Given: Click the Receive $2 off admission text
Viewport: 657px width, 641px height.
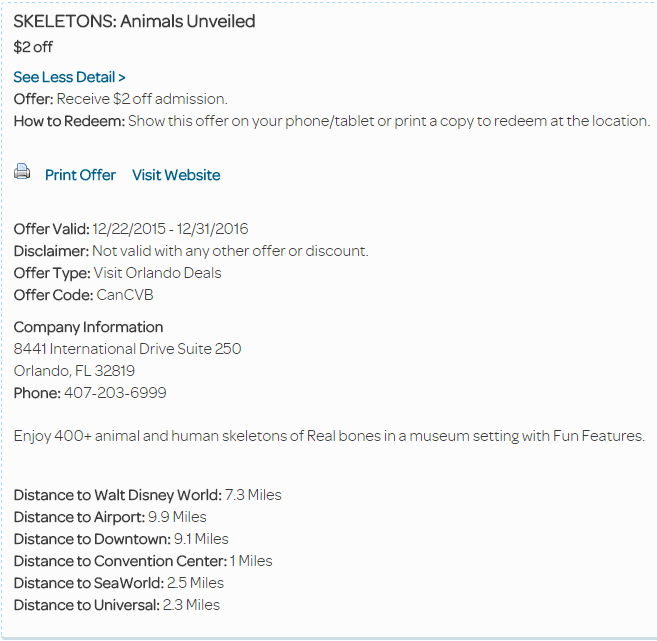Looking at the screenshot, I should (x=142, y=99).
